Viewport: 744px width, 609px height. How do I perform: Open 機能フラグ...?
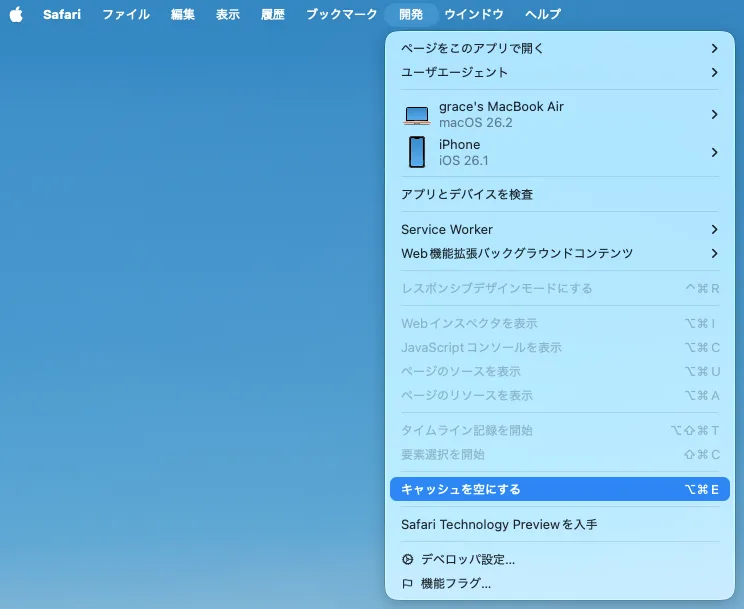pyautogui.click(x=560, y=583)
